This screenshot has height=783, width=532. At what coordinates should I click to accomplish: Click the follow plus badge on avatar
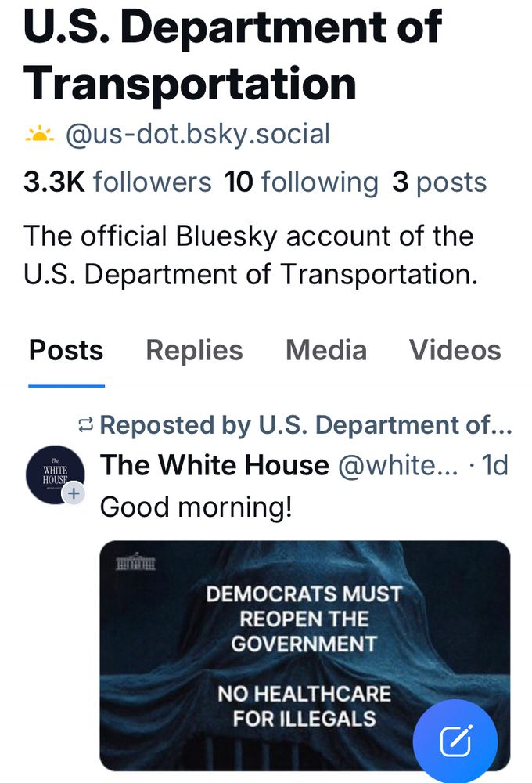[x=74, y=493]
